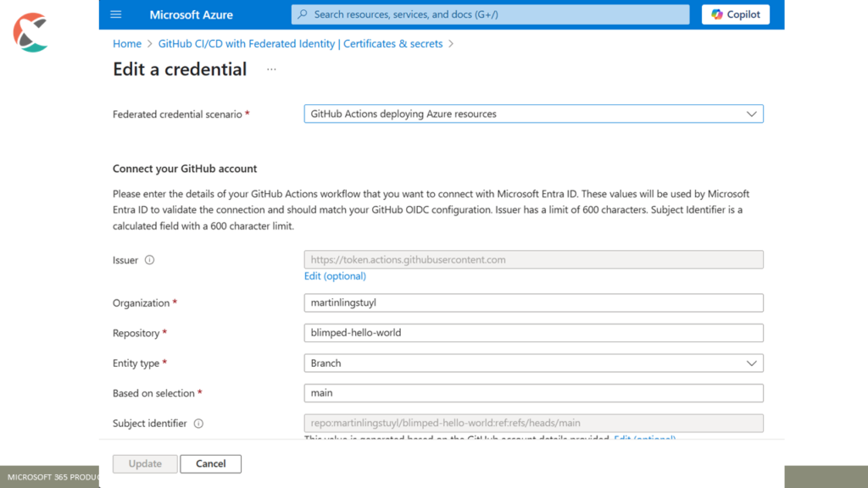Focus the Search resources box
Screen dimensions: 868x488
(x=491, y=14)
